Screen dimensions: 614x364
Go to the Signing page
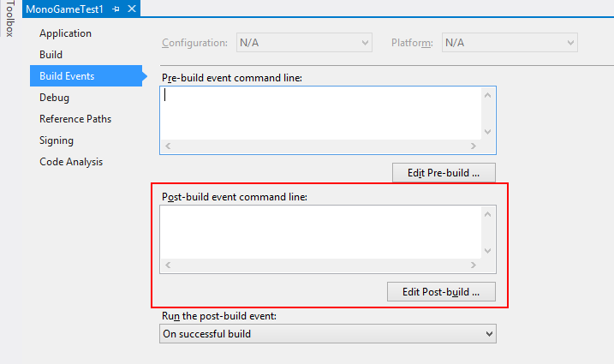[57, 140]
